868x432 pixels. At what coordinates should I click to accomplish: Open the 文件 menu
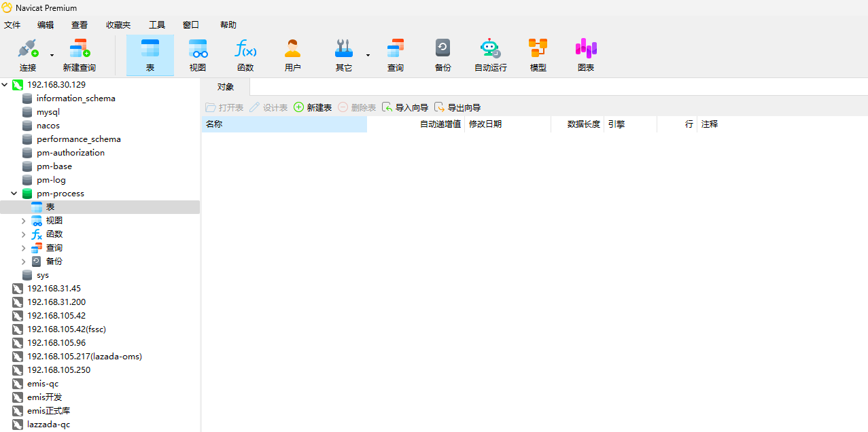pyautogui.click(x=12, y=24)
